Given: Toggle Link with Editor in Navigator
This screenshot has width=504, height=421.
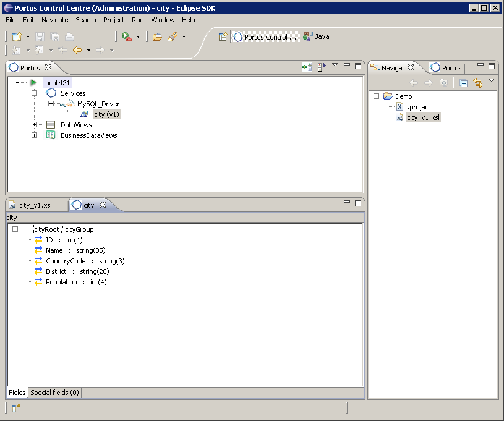Looking at the screenshot, I should click(x=478, y=83).
